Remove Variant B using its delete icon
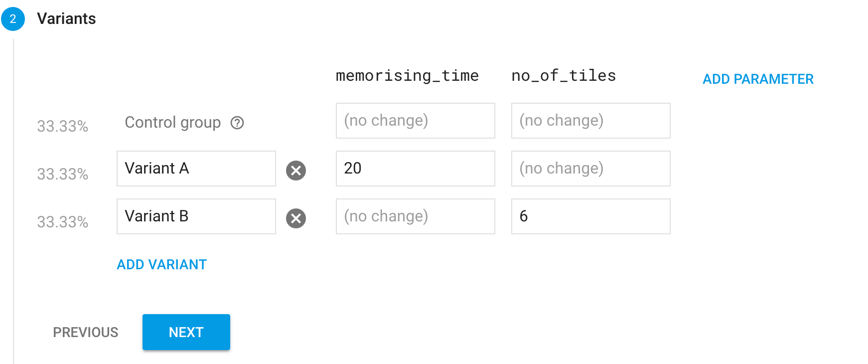868x364 pixels. [x=295, y=218]
